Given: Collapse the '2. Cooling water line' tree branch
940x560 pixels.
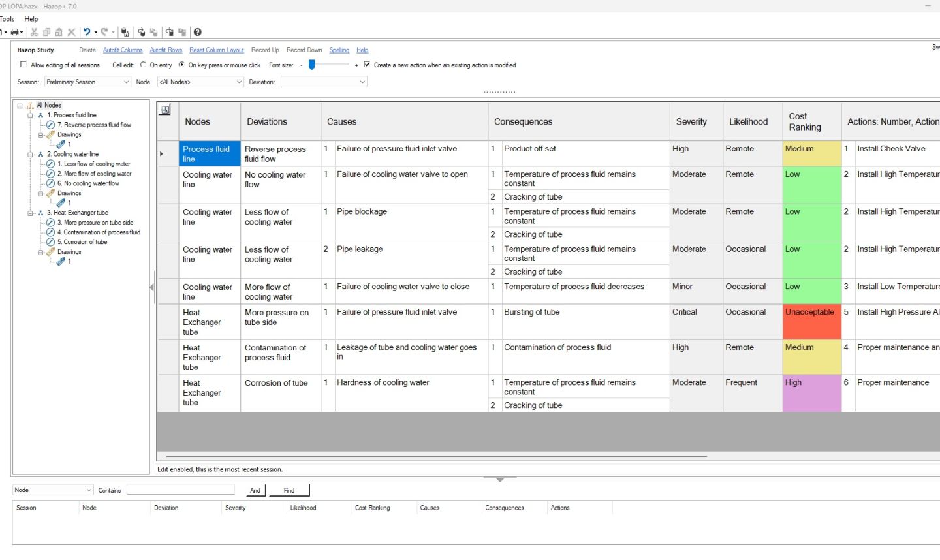Looking at the screenshot, I should [29, 154].
